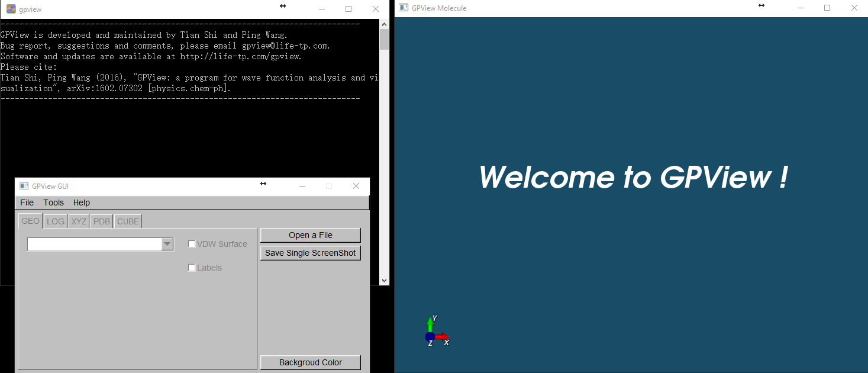
Task: Click the 'Welcome to GPView !' text
Action: (633, 177)
